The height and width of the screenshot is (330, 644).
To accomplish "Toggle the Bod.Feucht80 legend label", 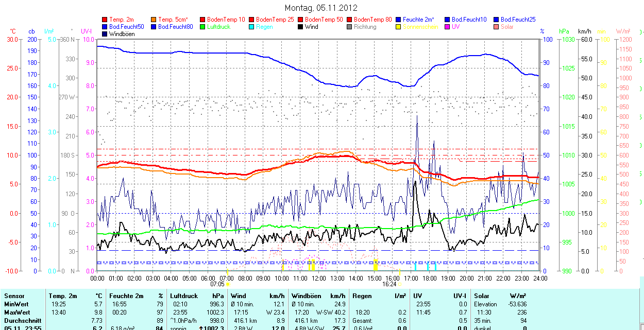I will tap(175, 27).
